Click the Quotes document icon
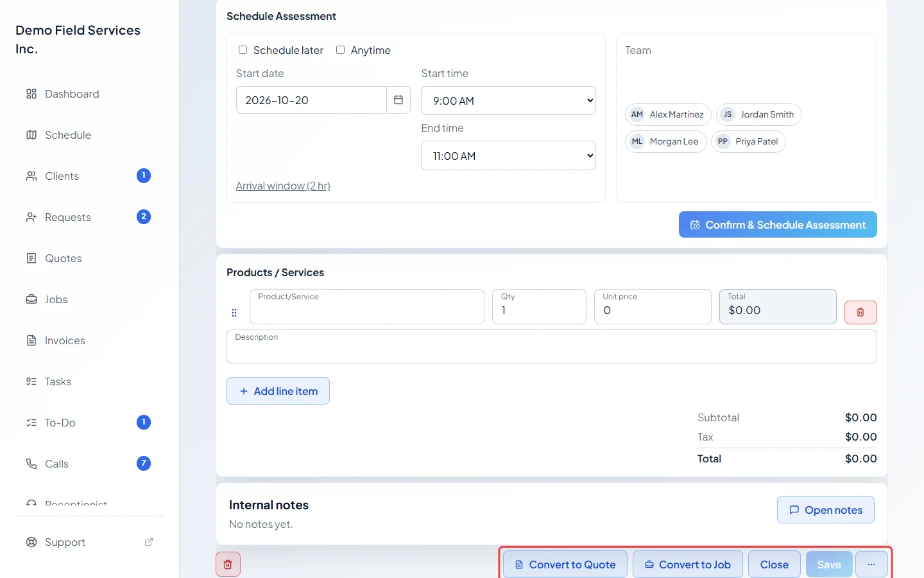Viewport: 924px width, 578px height. 31,258
